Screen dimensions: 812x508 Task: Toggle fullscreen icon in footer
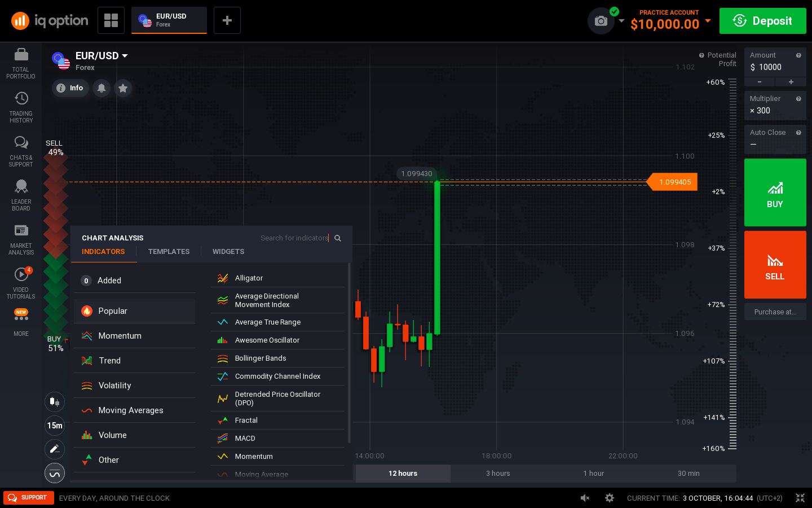click(x=800, y=498)
